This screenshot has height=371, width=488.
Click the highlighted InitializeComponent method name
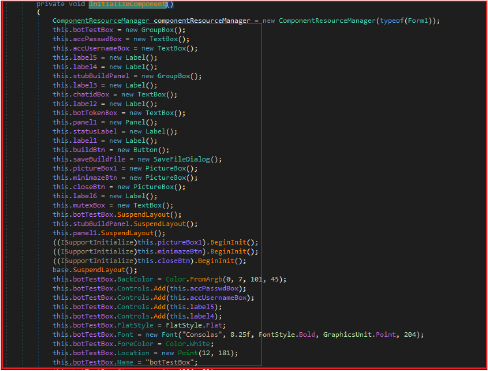(x=128, y=4)
